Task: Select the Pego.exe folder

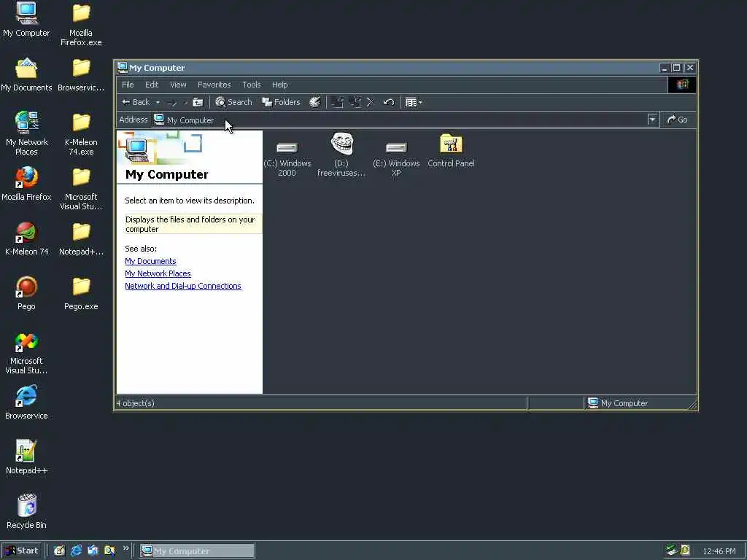Action: [x=81, y=293]
